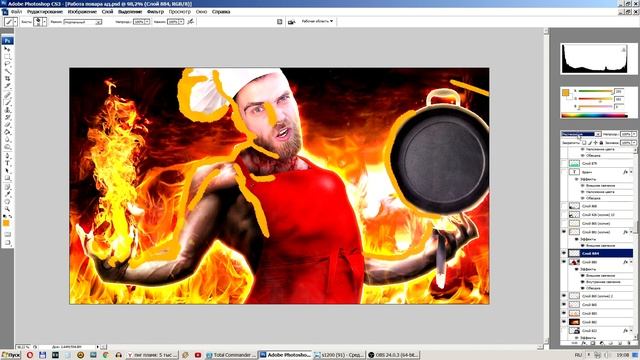Select the Slice tool
Image resolution: width=640 pixels, height=360 pixels.
coord(7,86)
